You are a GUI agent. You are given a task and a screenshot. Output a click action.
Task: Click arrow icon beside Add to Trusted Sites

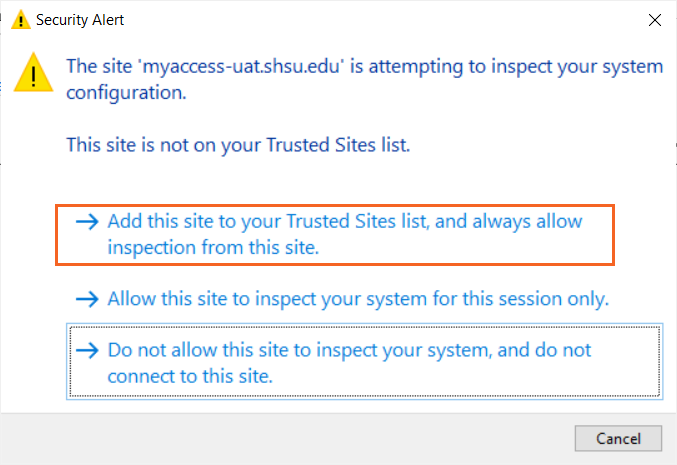(88, 221)
